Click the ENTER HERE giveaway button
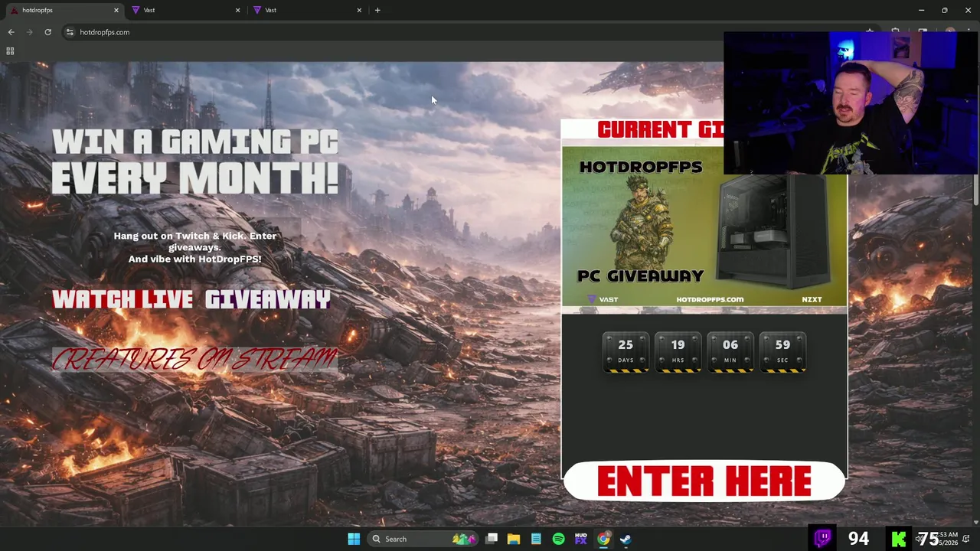The height and width of the screenshot is (551, 980). click(704, 481)
